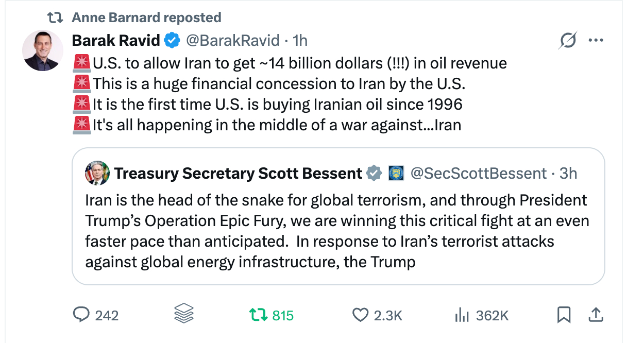Click the gray verified badge on Bessent
This screenshot has width=644, height=343.
pyautogui.click(x=374, y=173)
